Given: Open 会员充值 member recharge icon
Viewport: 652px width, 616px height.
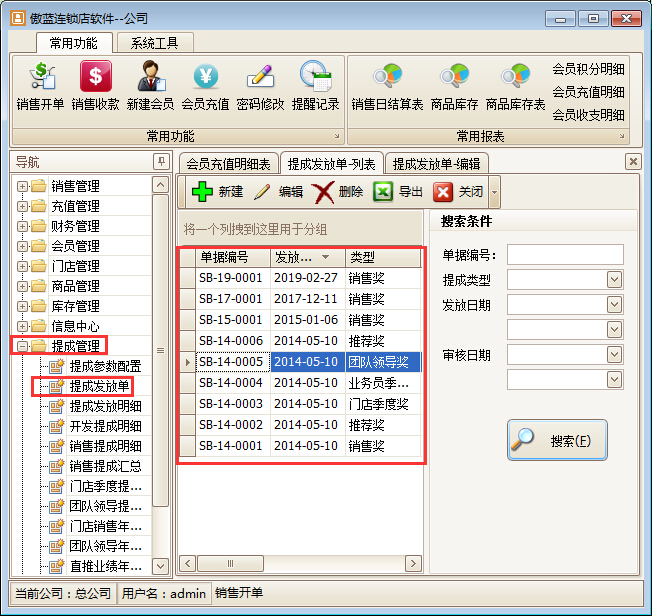Looking at the screenshot, I should [x=205, y=85].
